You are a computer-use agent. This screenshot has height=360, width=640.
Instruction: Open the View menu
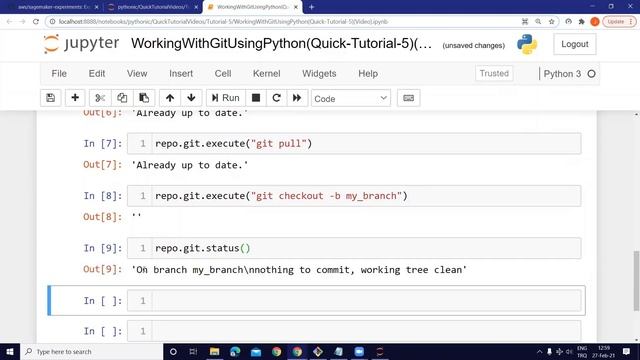tap(137, 73)
